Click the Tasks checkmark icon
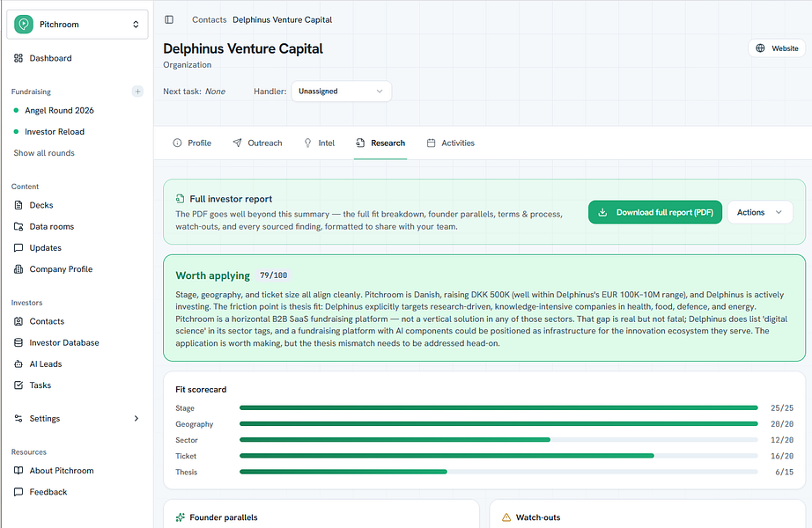The height and width of the screenshot is (528, 812). coord(18,385)
